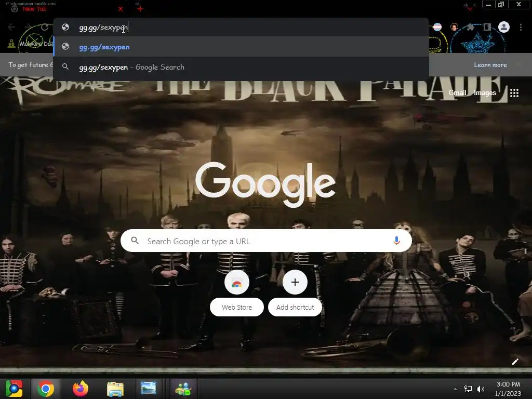This screenshot has width=532, height=399.
Task: Choose the gg.gg/sexypen Google Search suggestion
Action: click(x=241, y=67)
